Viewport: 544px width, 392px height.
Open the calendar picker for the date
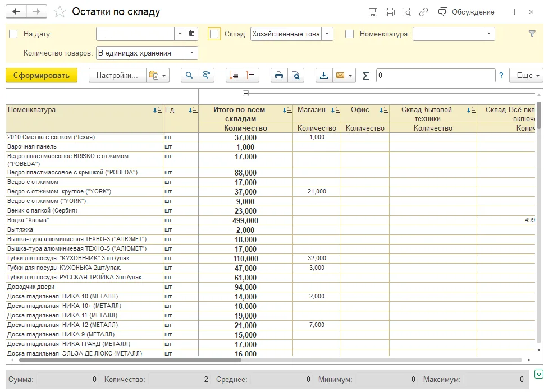coord(192,34)
